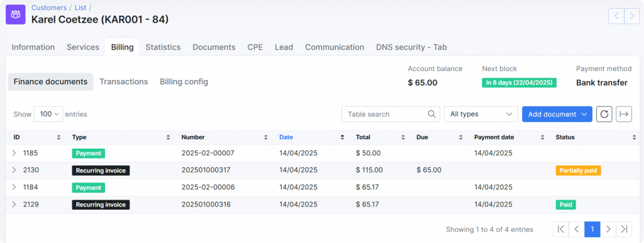Click the Date column header label
This screenshot has height=243, width=644.
[x=286, y=137]
